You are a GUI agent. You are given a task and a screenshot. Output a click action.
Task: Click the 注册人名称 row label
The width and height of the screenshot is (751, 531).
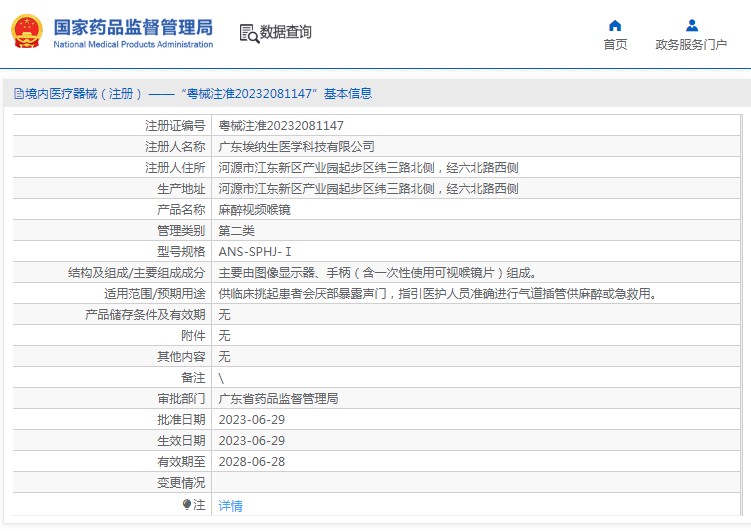coord(175,147)
